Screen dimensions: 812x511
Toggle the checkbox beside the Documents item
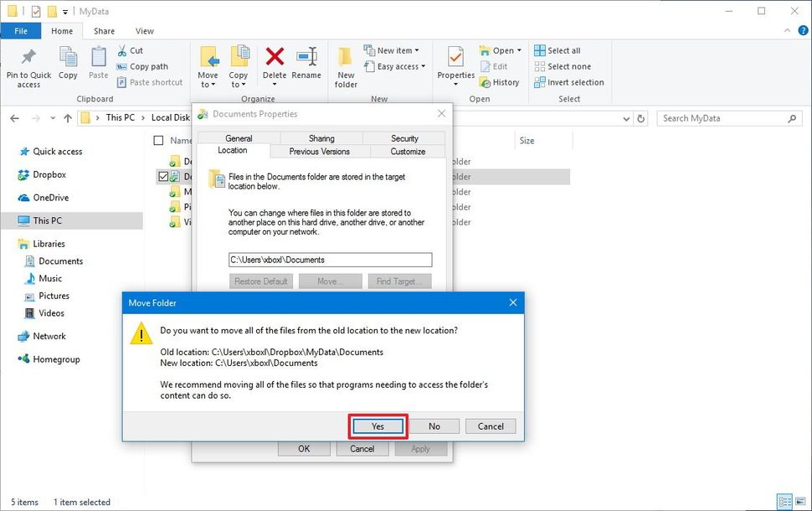(x=162, y=176)
